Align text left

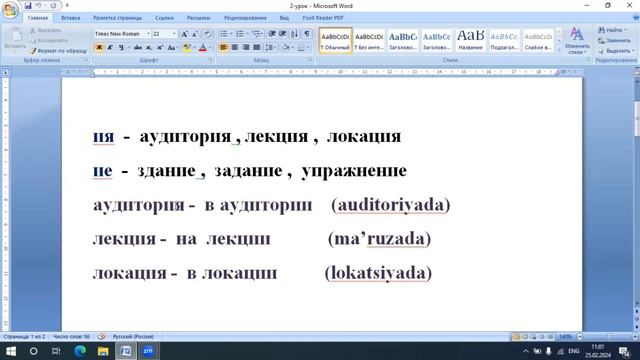pyautogui.click(x=224, y=48)
